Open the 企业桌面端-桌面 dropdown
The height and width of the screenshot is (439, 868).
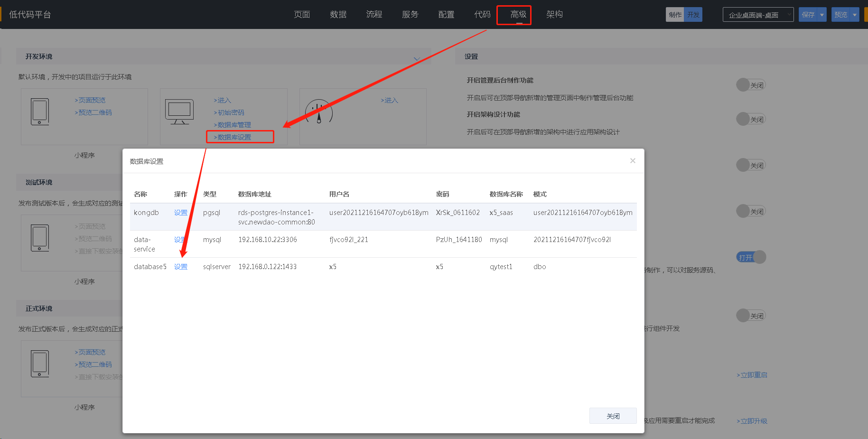pos(758,15)
